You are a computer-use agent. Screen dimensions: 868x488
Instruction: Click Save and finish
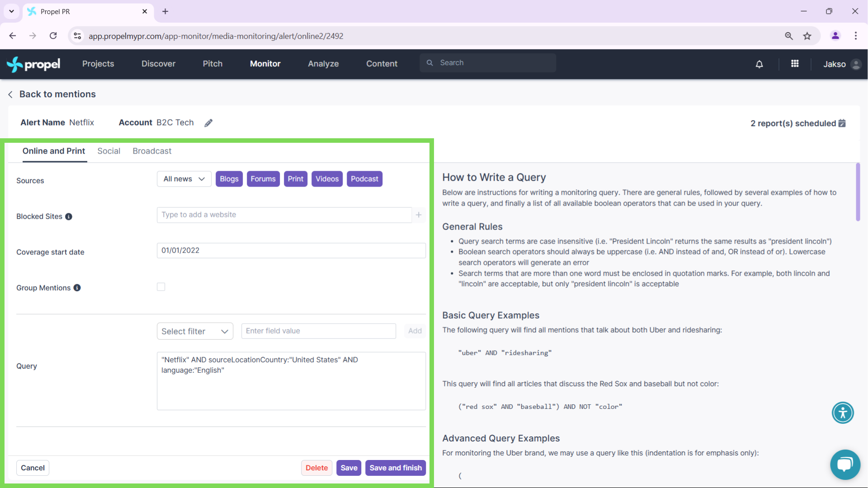pyautogui.click(x=396, y=468)
